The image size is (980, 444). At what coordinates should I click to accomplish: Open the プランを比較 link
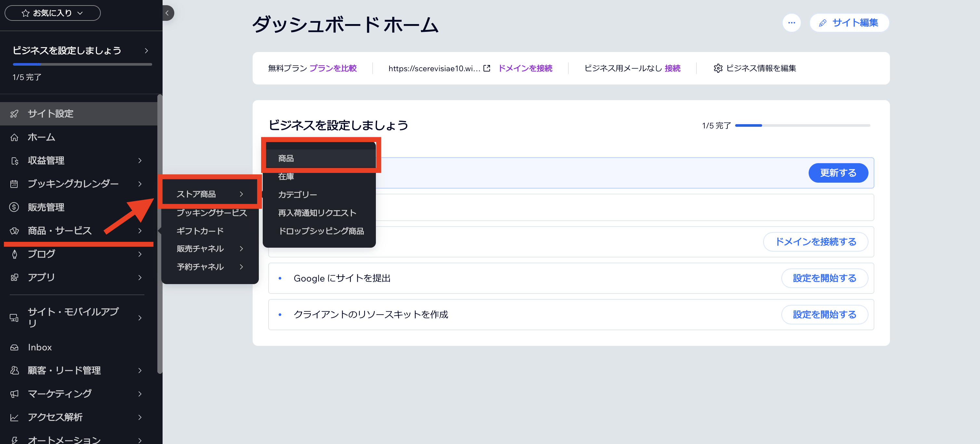(333, 68)
